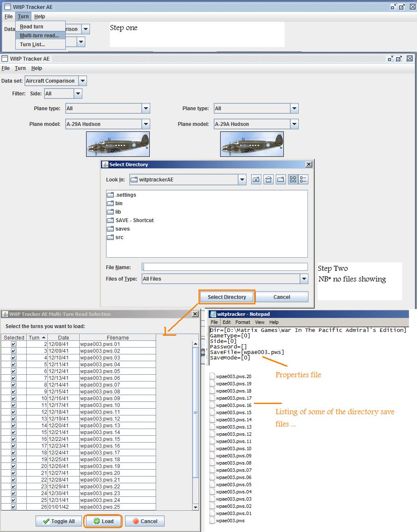Open the right Plane model dropdown
The height and width of the screenshot is (532, 417).
coord(294,124)
